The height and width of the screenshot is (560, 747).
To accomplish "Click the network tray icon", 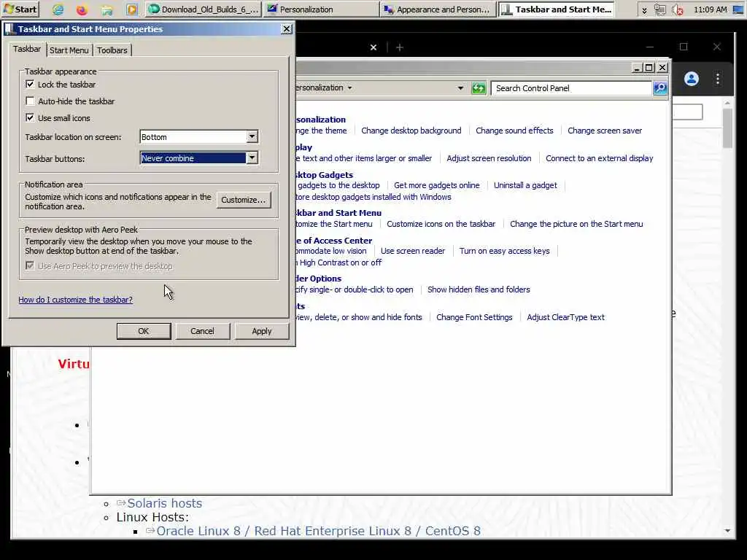I will point(659,9).
